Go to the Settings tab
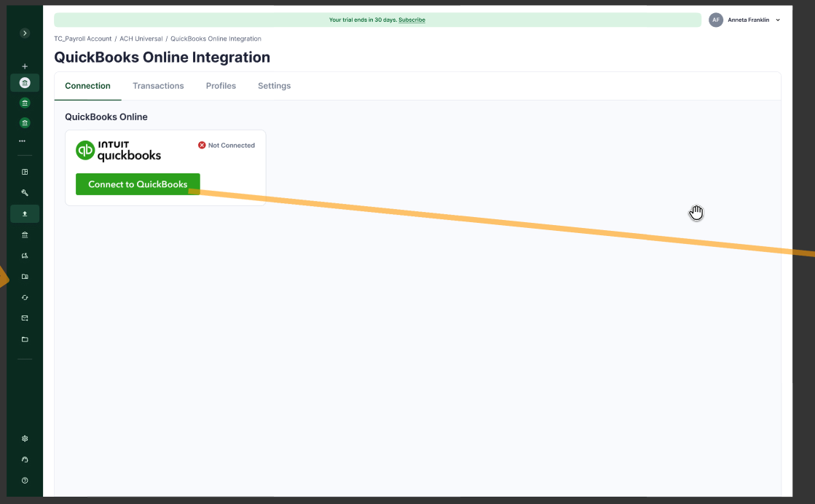The width and height of the screenshot is (815, 504). (x=275, y=86)
